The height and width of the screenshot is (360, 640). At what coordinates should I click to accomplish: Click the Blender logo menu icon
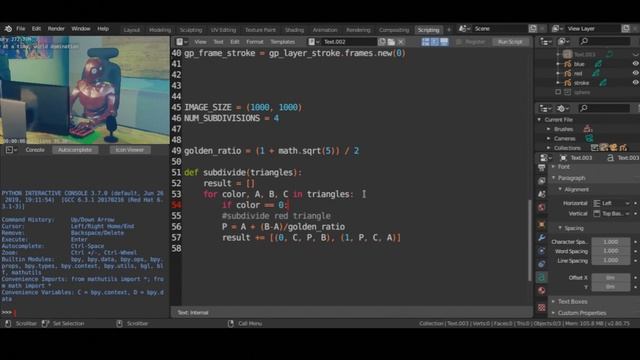[8, 29]
